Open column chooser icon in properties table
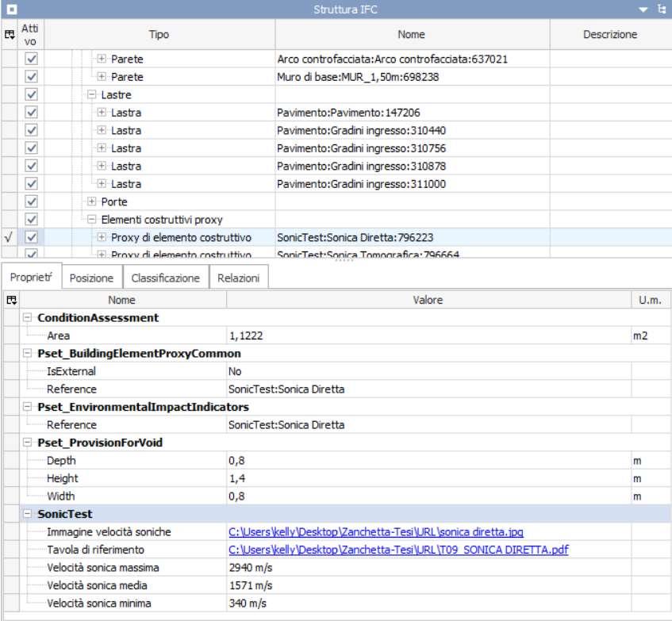 10,301
